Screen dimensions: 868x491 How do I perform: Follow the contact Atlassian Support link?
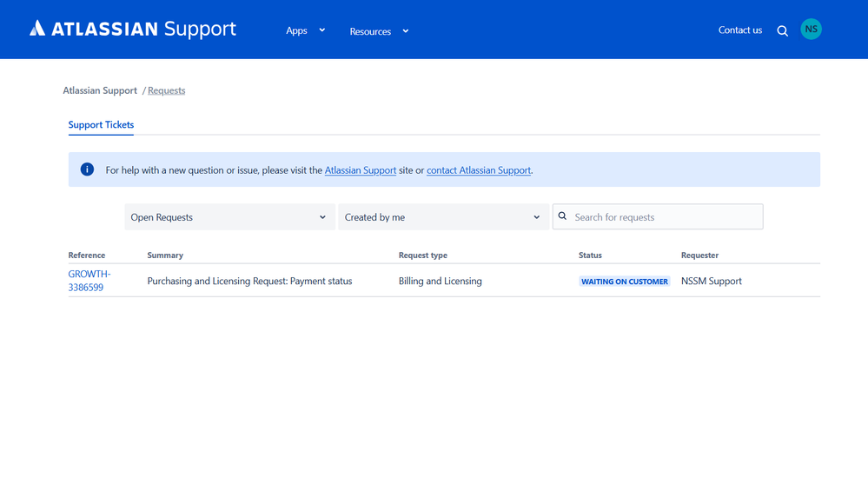point(478,170)
